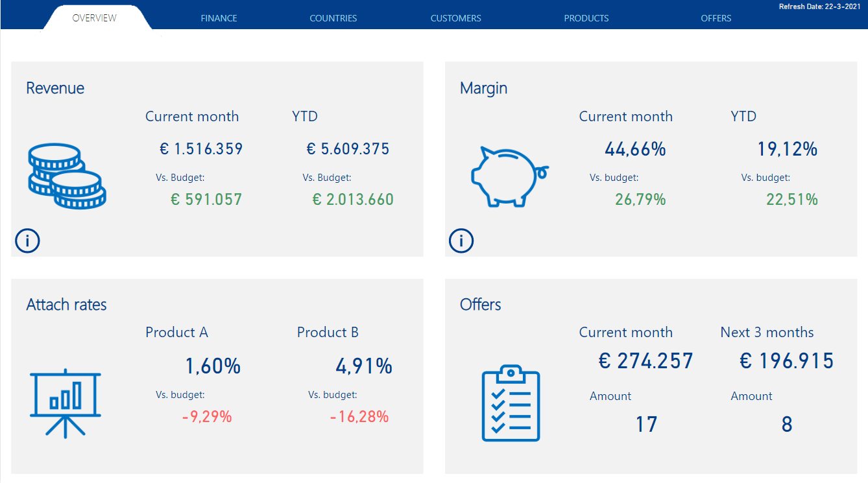Go to the Customers tab
The height and width of the screenshot is (483, 868).
pyautogui.click(x=455, y=18)
